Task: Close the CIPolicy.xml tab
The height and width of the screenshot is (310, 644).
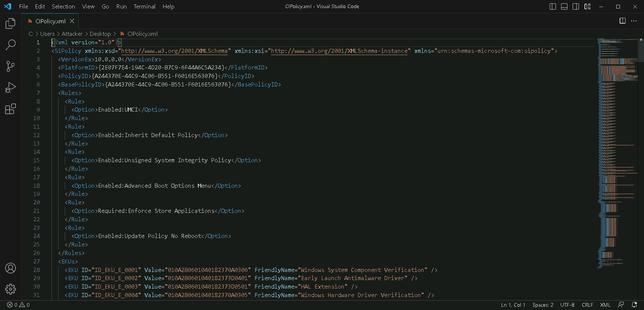Action: click(x=72, y=21)
